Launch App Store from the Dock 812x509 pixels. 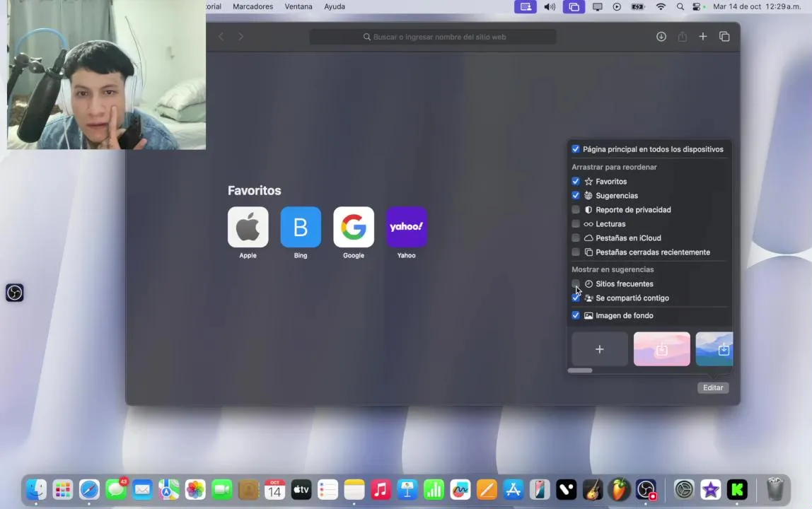[x=514, y=489]
